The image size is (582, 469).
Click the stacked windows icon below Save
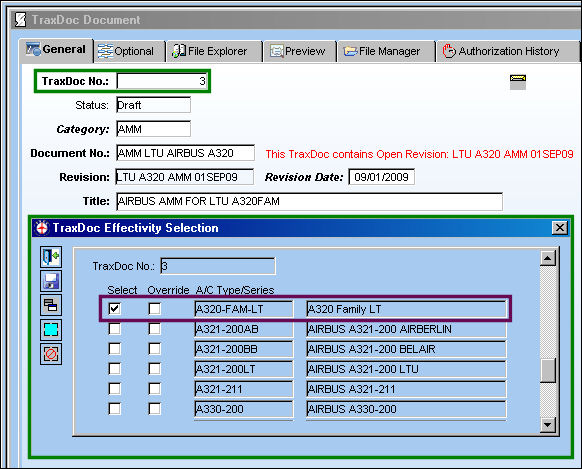(x=51, y=305)
